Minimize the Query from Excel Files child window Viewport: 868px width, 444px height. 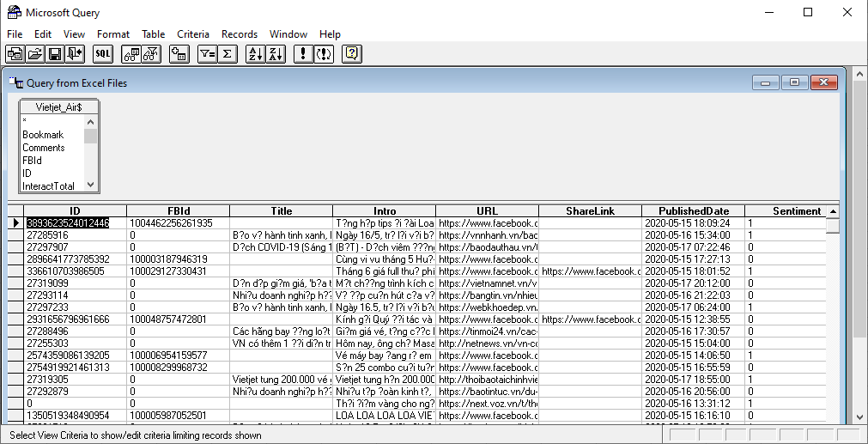[x=766, y=82]
